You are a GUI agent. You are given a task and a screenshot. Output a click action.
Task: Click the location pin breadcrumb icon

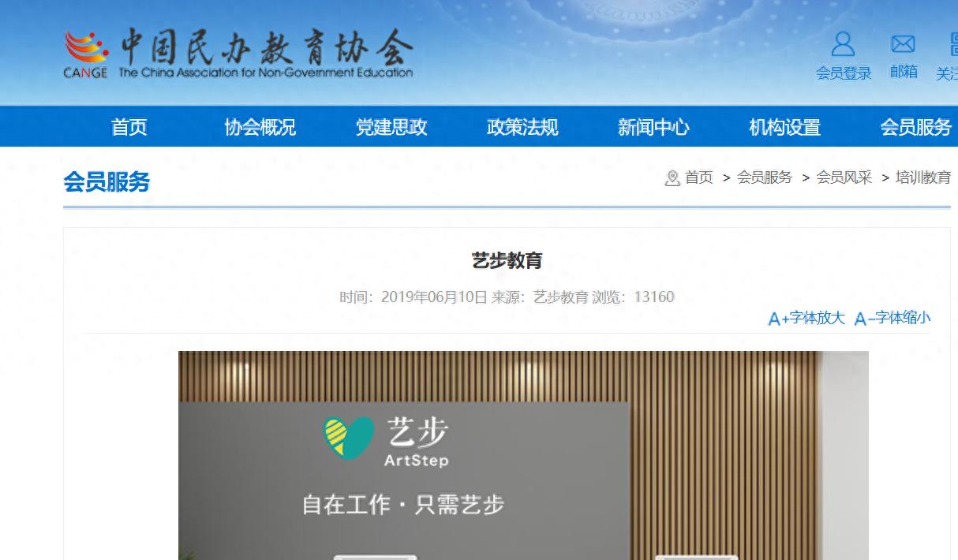[x=672, y=178]
